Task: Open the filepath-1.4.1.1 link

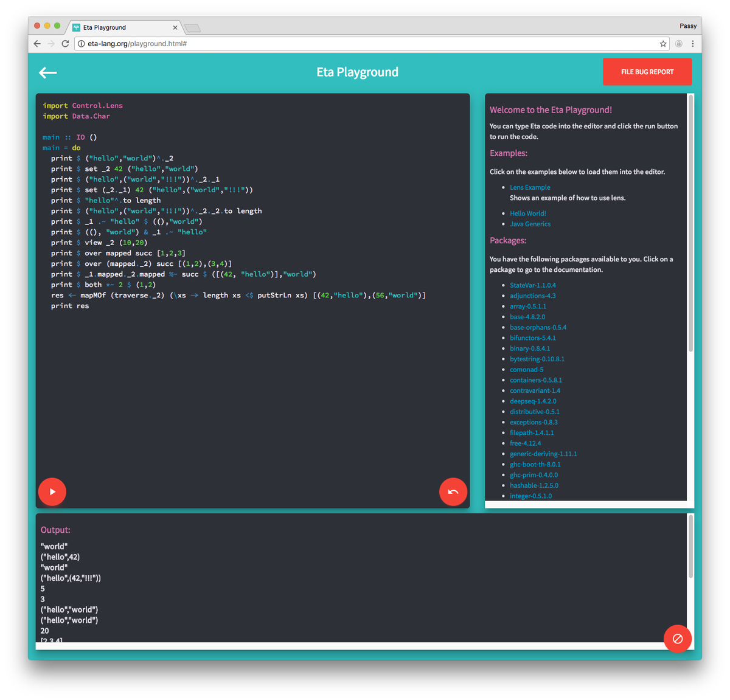Action: (x=532, y=433)
